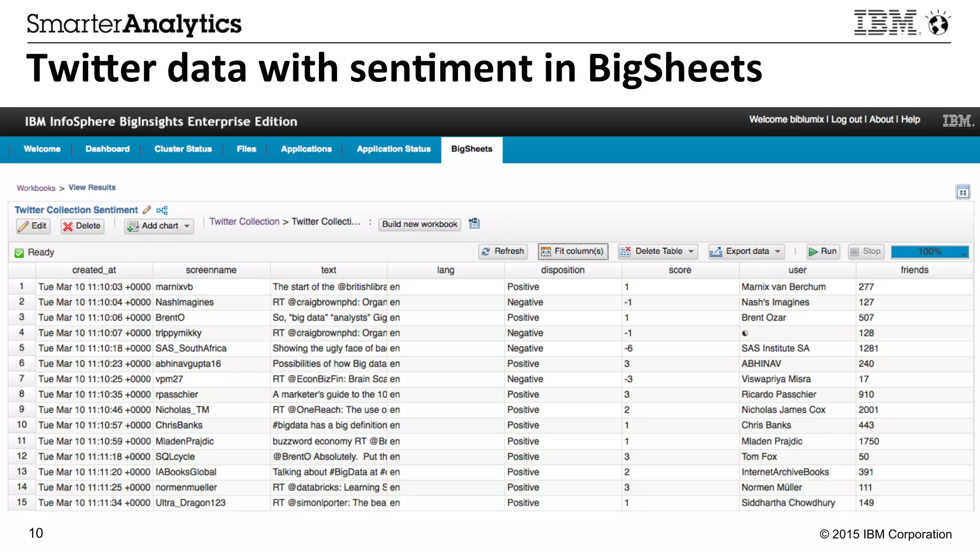Viewport: 980px width, 552px height.
Task: Click the IBM logo in the BigInsights header
Action: click(958, 121)
